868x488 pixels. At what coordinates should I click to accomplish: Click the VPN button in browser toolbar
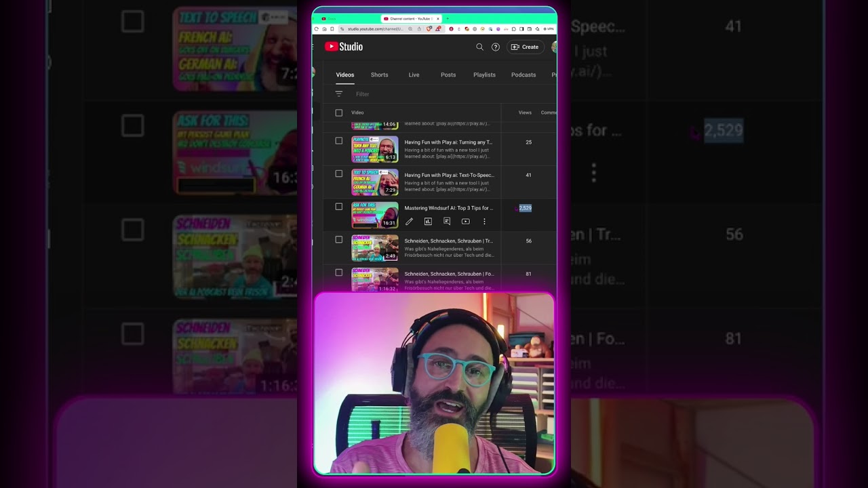(x=547, y=29)
